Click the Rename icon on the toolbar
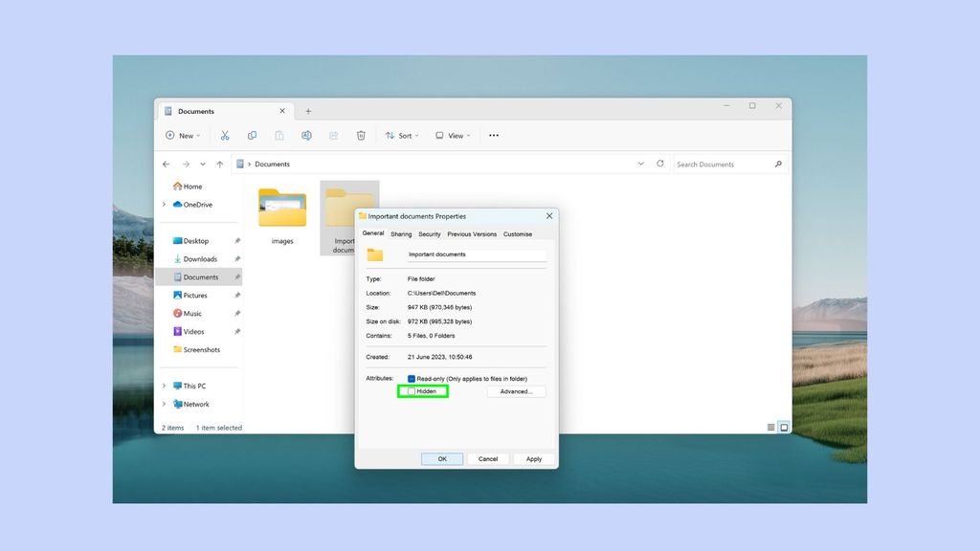Screen dimensions: 980x551 (306, 135)
